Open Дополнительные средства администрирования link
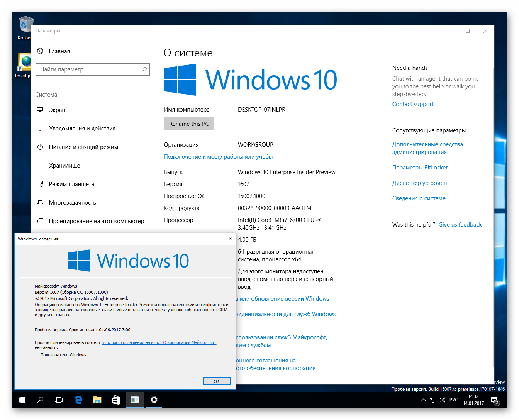Viewport: 519px width, 420px height. point(427,148)
